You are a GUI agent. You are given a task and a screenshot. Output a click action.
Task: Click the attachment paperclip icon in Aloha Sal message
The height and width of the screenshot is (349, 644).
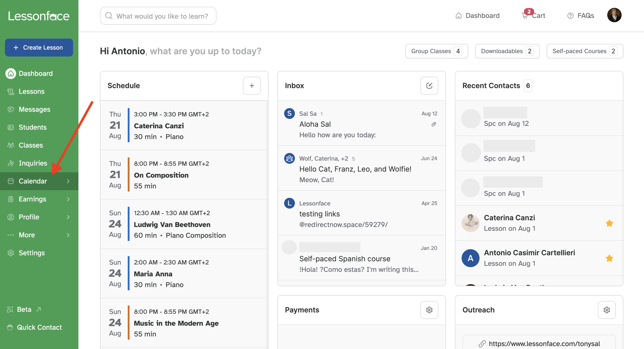click(x=434, y=124)
